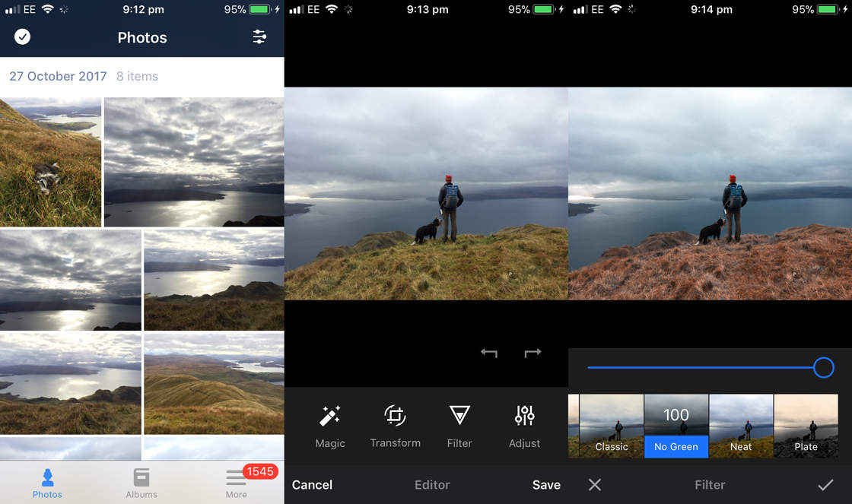Tap Editor to expand editing options
Image resolution: width=852 pixels, height=504 pixels.
click(x=432, y=484)
